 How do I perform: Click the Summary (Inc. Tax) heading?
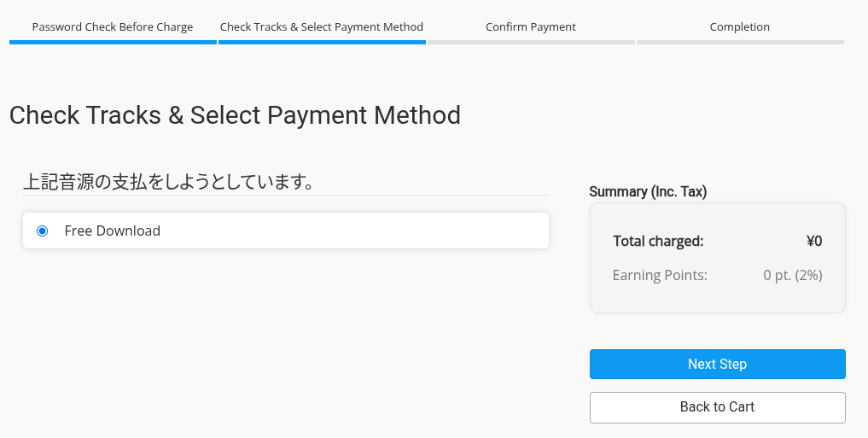click(x=648, y=191)
